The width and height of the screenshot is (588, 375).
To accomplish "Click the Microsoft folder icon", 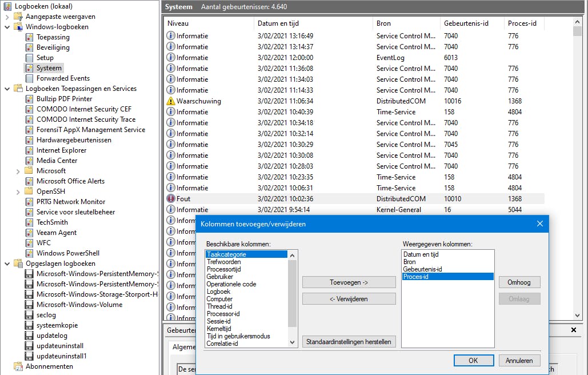I will [x=29, y=170].
